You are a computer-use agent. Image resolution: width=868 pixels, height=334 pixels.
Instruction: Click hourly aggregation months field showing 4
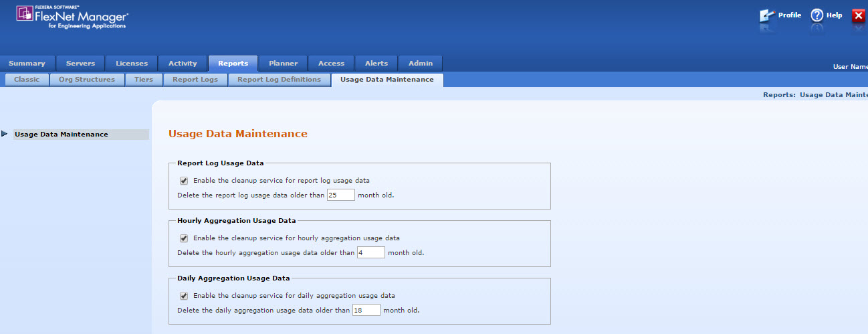pos(371,253)
